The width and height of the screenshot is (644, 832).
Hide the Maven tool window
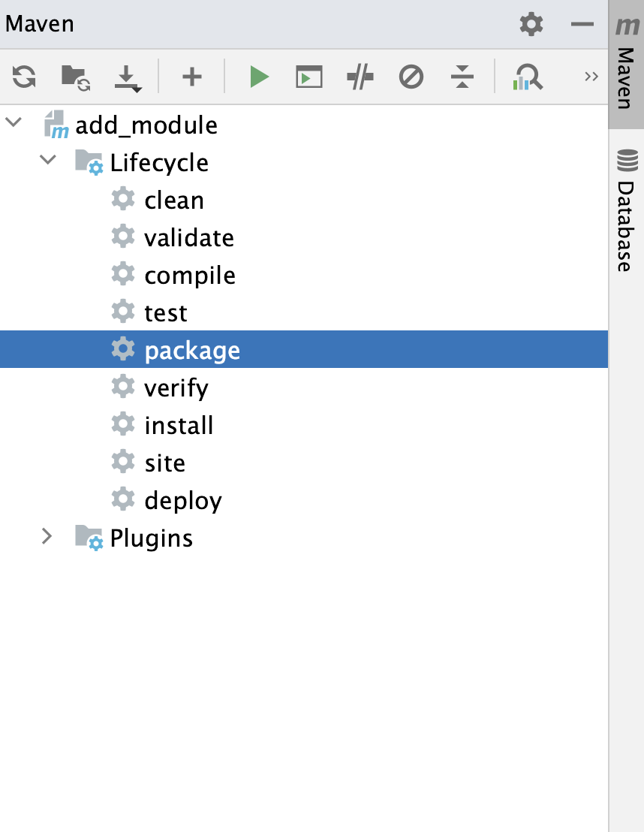tap(582, 24)
